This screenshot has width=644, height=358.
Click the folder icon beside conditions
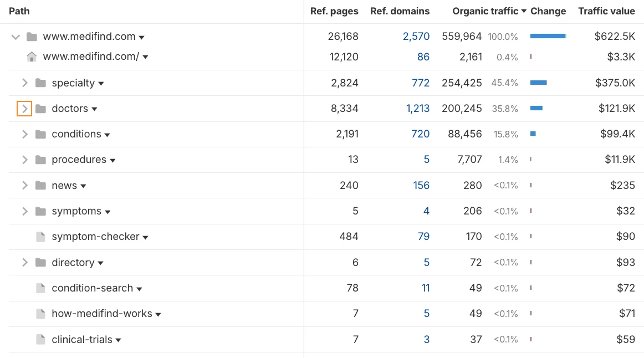tap(41, 134)
